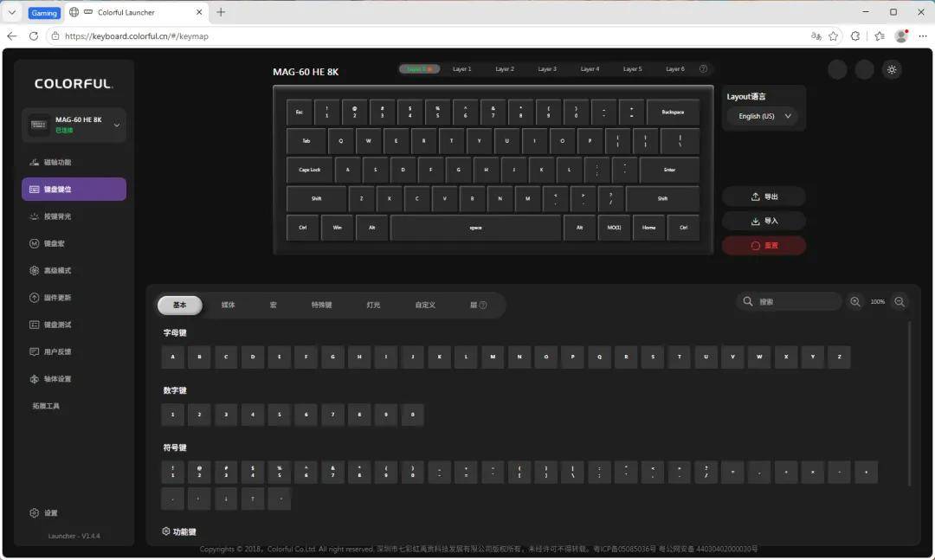Click the 层 tab's question mark icon
Screen dimensions: 935x560
tap(483, 305)
